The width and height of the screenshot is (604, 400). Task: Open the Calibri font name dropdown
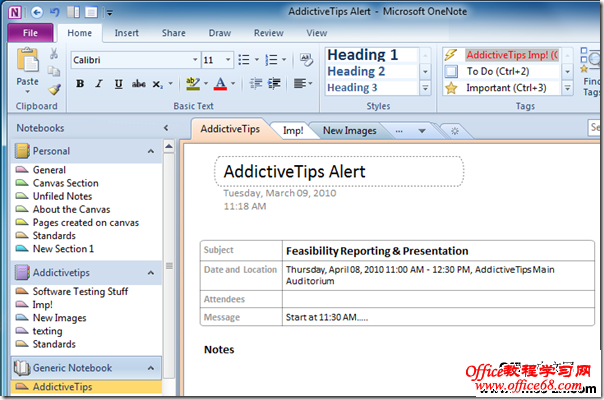point(195,60)
